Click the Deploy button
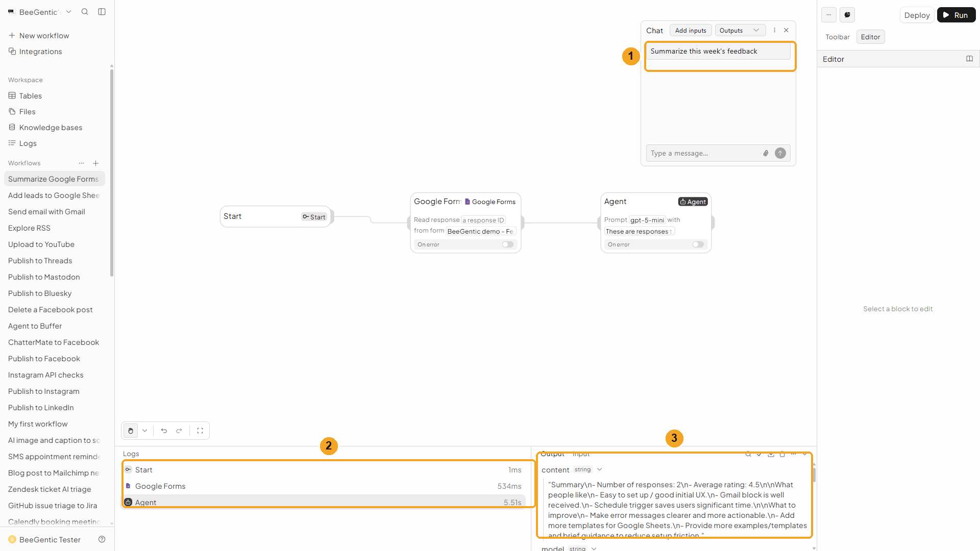The width and height of the screenshot is (980, 551). coord(917,15)
